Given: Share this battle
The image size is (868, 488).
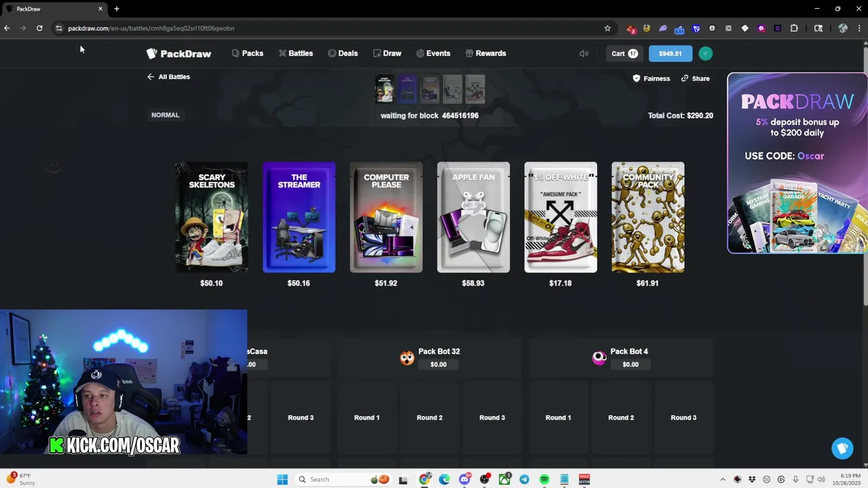Looking at the screenshot, I should click(695, 79).
